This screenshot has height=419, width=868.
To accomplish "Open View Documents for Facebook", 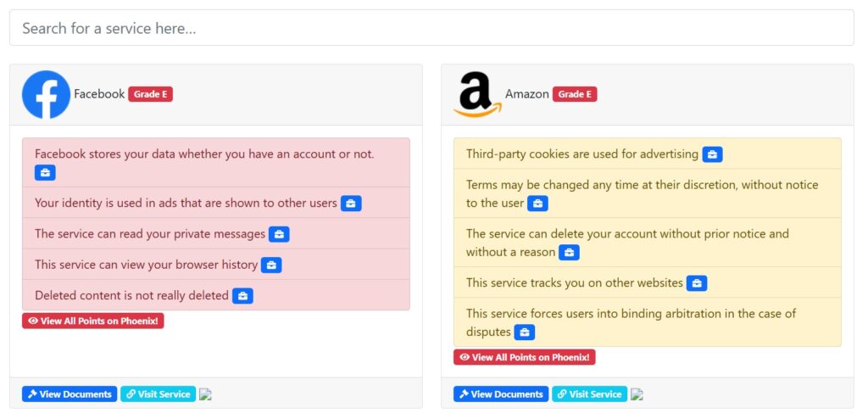I will click(70, 394).
